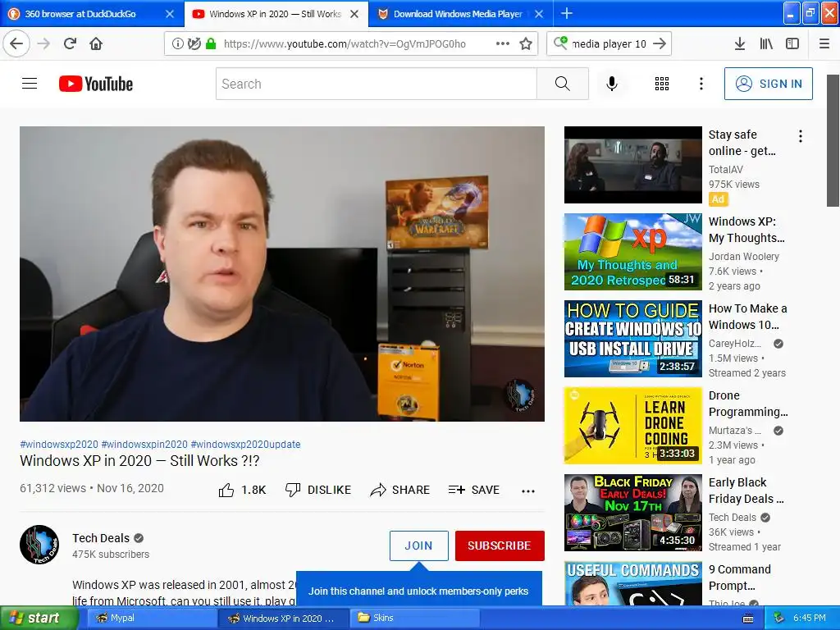Click the main video player
This screenshot has width=840, height=630.
(x=282, y=274)
